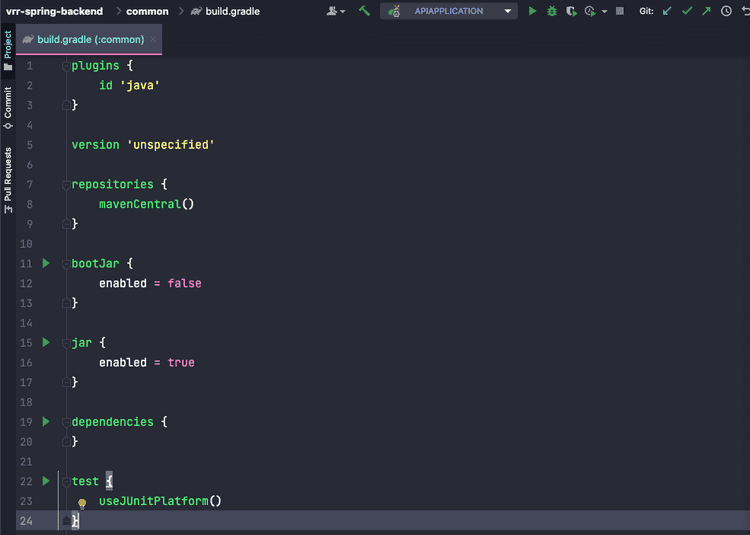Commit changes using Git checkmark icon

click(687, 11)
